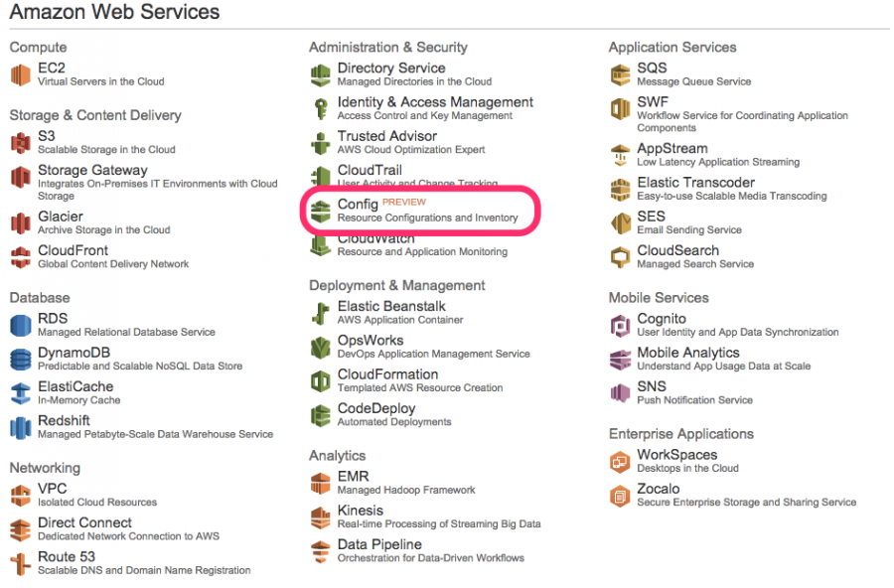The width and height of the screenshot is (894, 588).
Task: Click the Route 53 icon
Action: click(x=21, y=563)
